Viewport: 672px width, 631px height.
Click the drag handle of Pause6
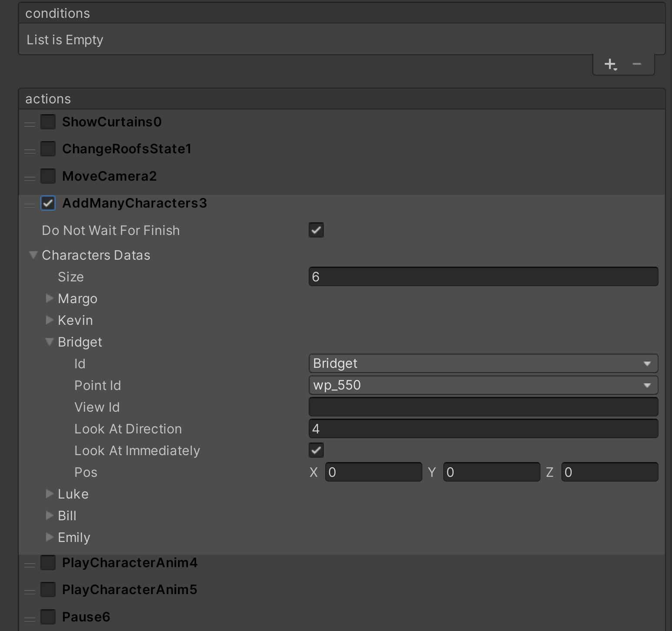coord(30,619)
